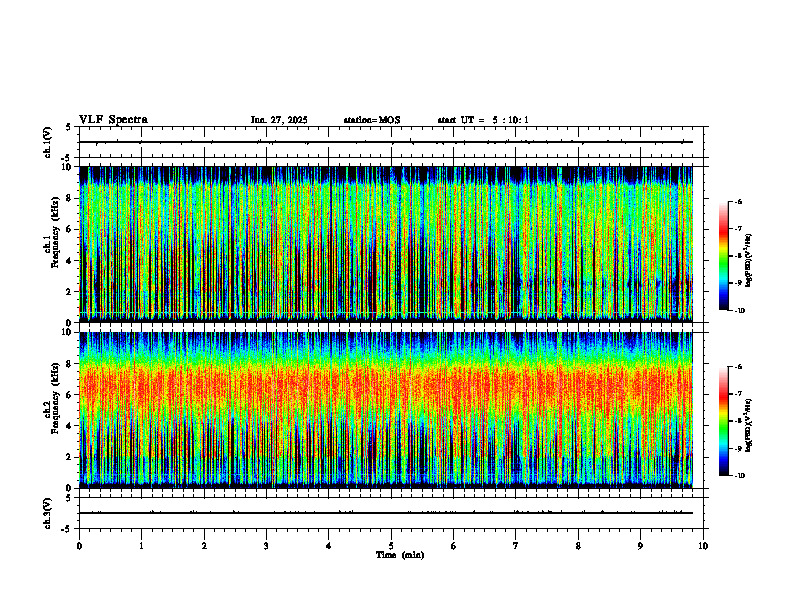This screenshot has width=792, height=612.
Task: Click the "0" tick on the time axis
Action: [x=79, y=546]
